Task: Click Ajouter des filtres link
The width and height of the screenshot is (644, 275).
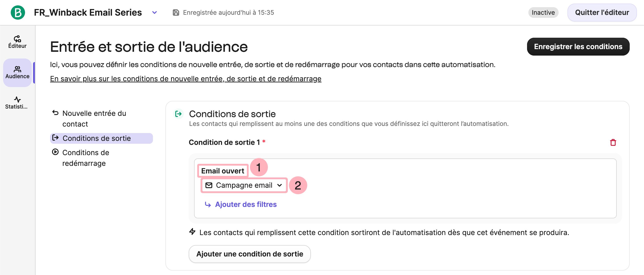Action: (x=246, y=204)
